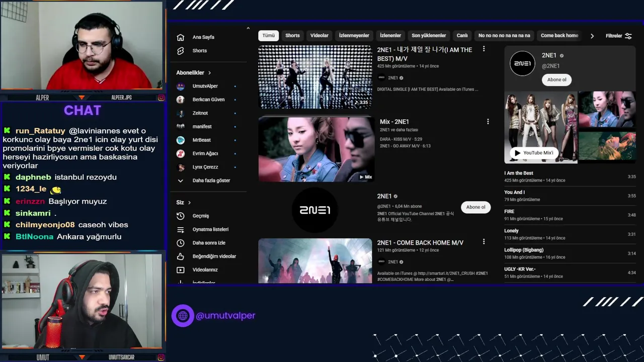
Task: Open options menu for COME BACK HOME video
Action: point(484,242)
